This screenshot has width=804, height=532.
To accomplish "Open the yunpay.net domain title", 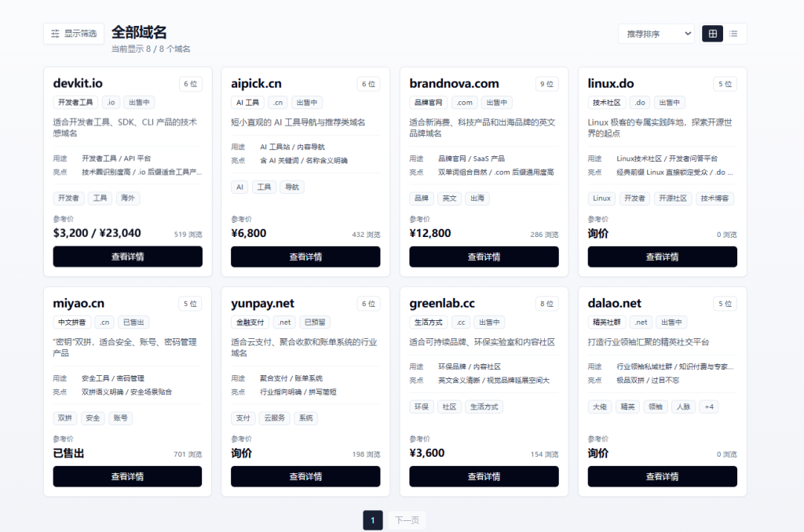I will click(x=262, y=304).
